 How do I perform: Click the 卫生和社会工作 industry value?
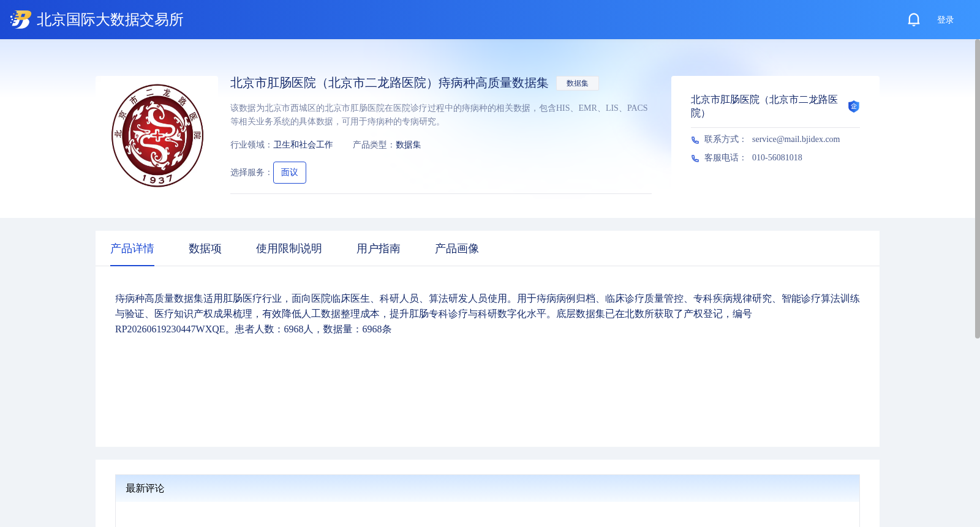[303, 145]
